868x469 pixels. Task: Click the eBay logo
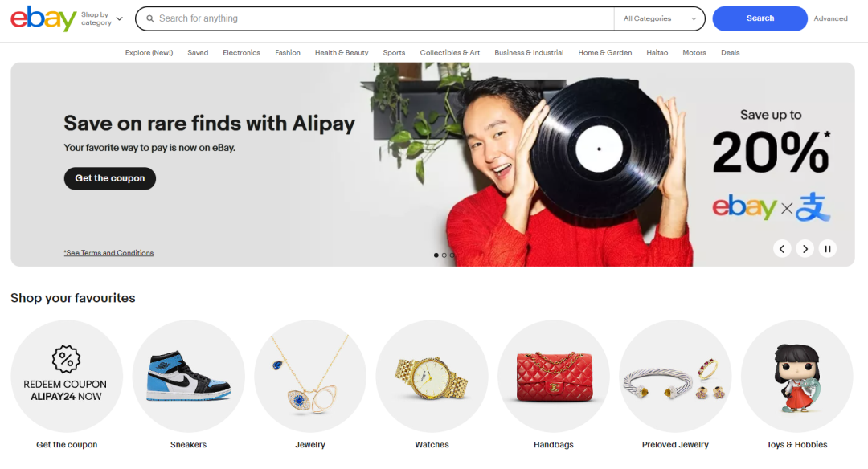43,18
